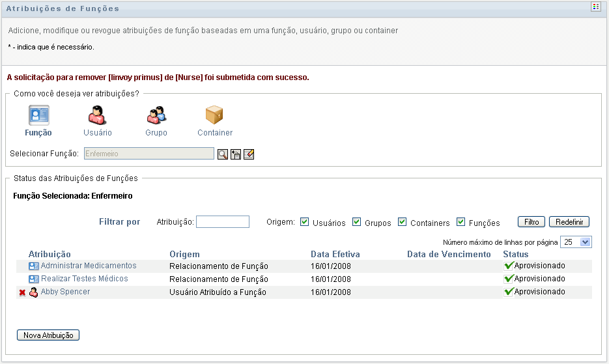Click the Container label link
This screenshot has height=364, width=609.
click(x=215, y=132)
